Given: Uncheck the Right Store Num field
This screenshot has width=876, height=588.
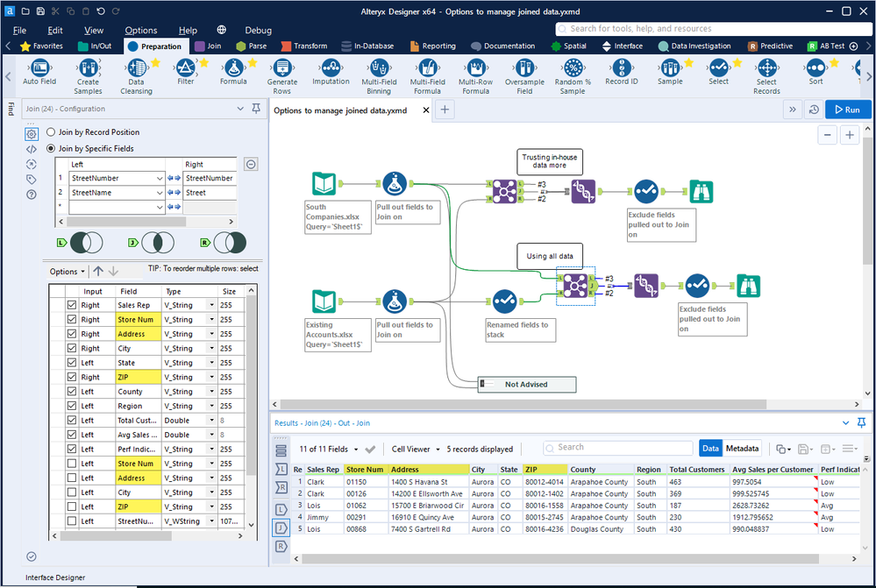Looking at the screenshot, I should point(72,319).
